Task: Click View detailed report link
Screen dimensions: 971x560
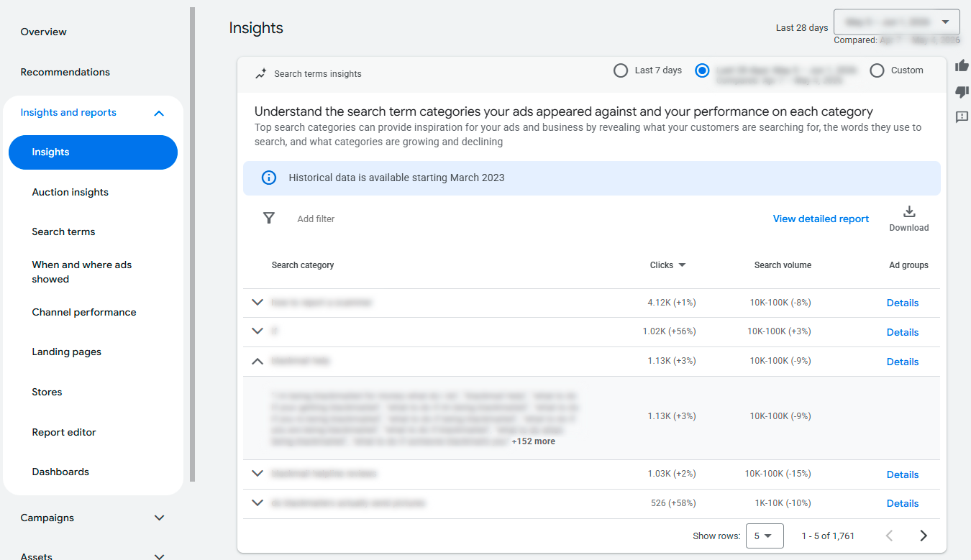Action: (x=821, y=219)
